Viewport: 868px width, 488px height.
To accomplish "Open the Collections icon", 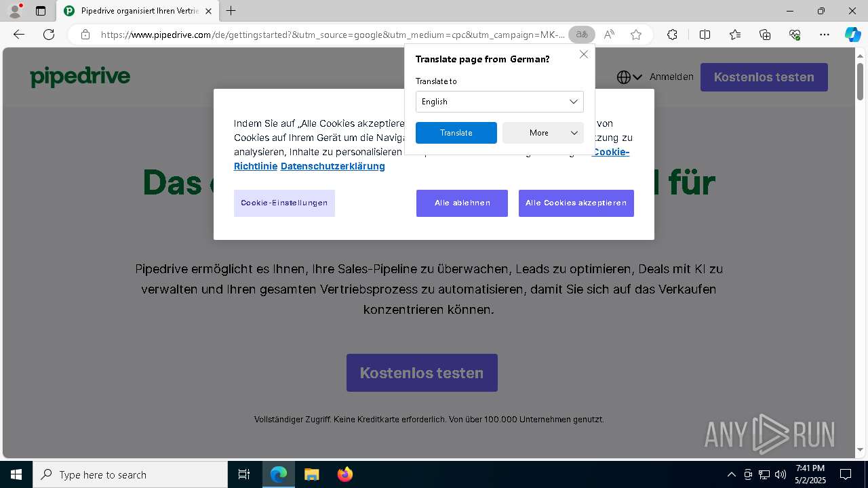I will (x=765, y=35).
